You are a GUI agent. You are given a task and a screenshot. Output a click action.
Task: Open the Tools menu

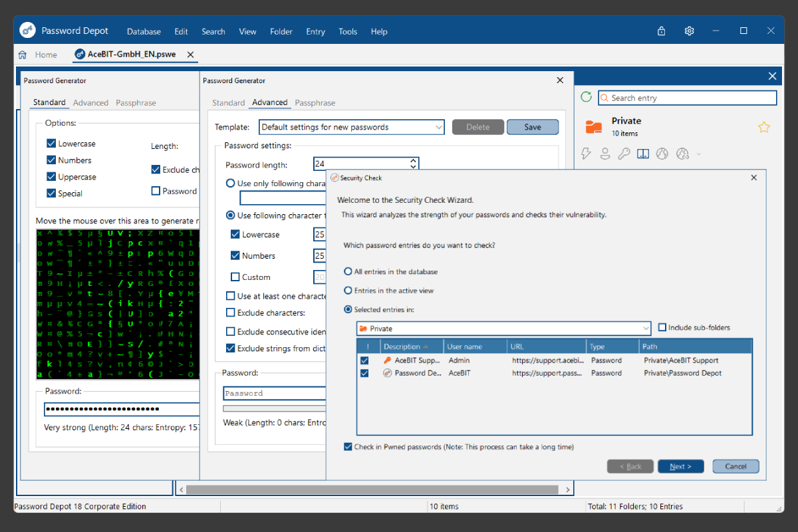(x=348, y=31)
